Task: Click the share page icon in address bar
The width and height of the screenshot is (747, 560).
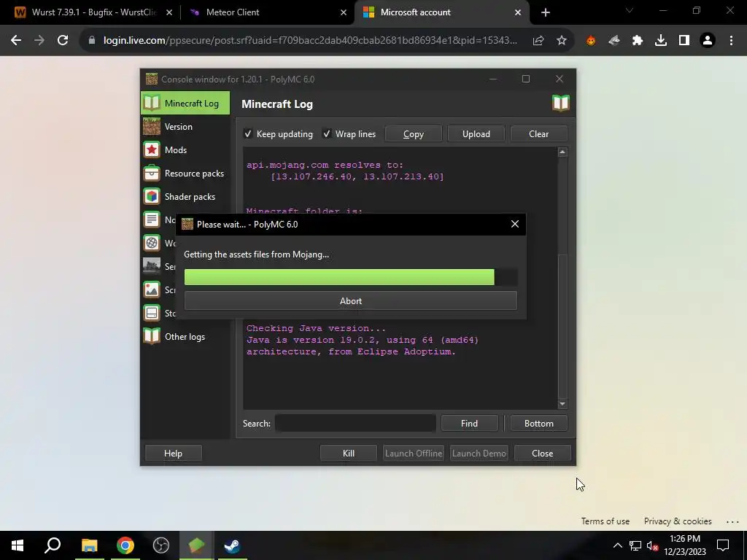Action: [x=538, y=41]
